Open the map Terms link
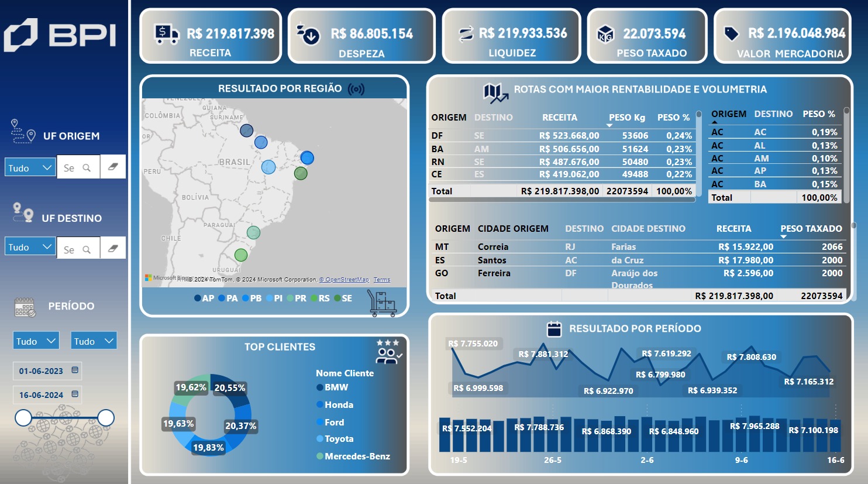Image resolution: width=868 pixels, height=484 pixels. [x=382, y=280]
